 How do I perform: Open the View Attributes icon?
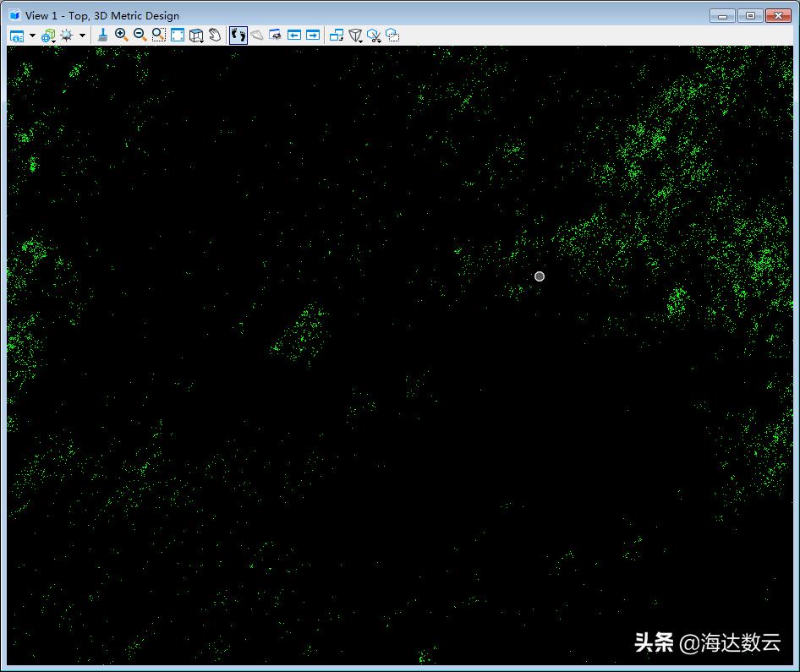click(x=17, y=36)
